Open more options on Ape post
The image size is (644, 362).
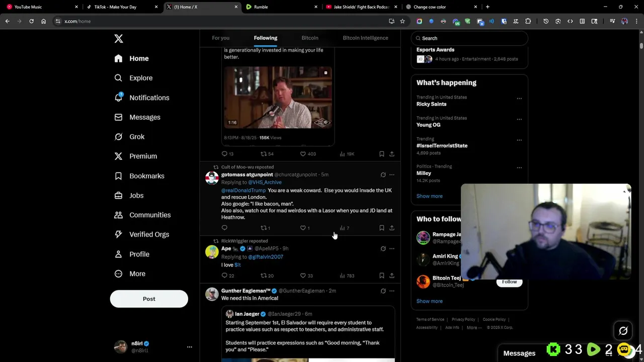(392, 249)
